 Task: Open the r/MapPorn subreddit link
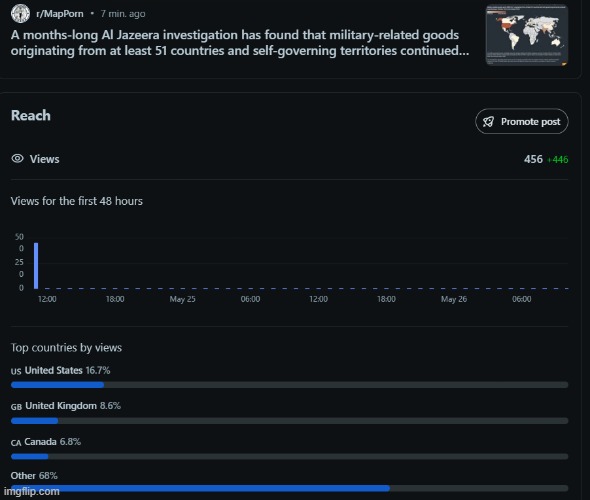pos(59,14)
